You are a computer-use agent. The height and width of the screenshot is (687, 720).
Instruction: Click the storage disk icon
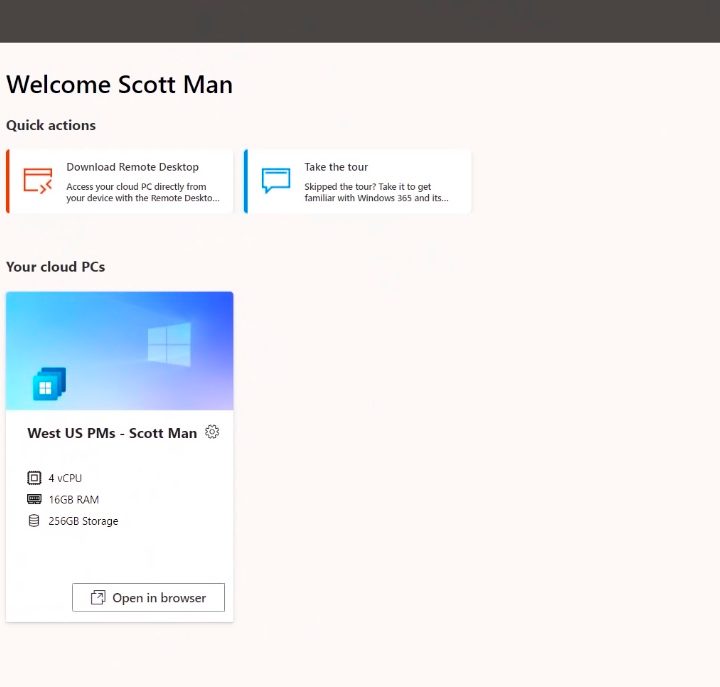(34, 521)
